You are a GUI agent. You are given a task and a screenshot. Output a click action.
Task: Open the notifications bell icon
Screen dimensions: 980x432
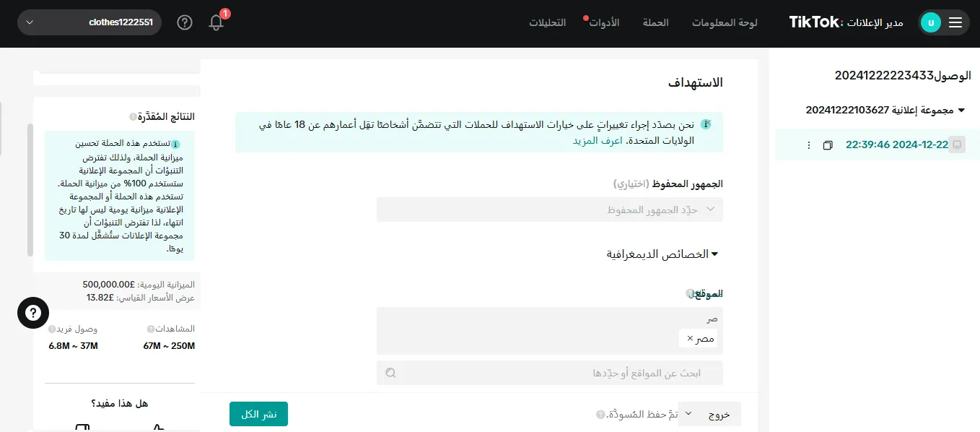point(216,22)
